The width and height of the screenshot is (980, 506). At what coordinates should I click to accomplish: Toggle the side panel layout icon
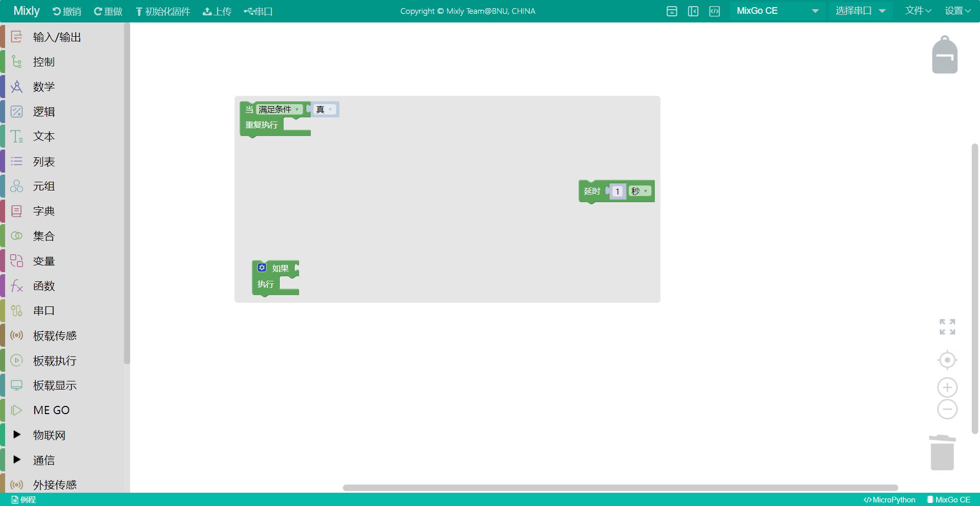693,11
